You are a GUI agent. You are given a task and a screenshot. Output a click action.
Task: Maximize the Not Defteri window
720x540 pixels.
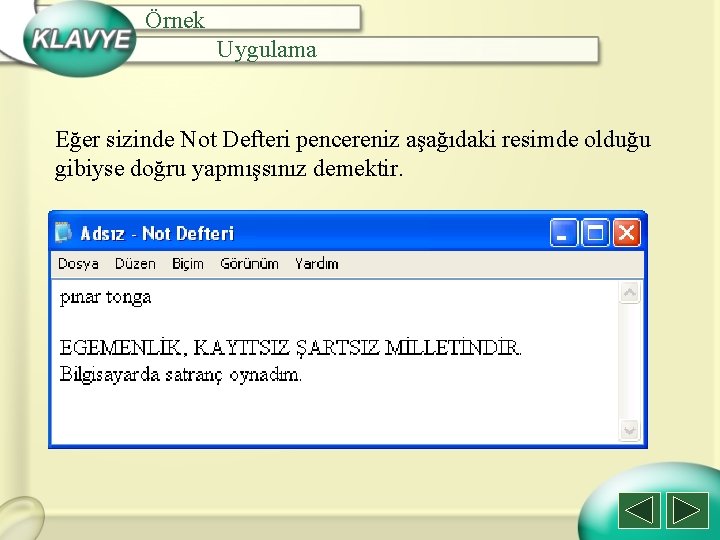(x=595, y=233)
